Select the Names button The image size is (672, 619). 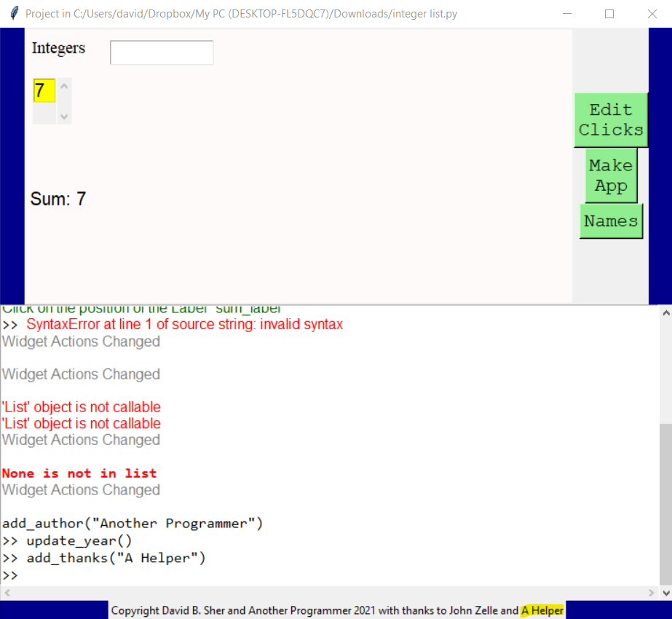click(611, 221)
